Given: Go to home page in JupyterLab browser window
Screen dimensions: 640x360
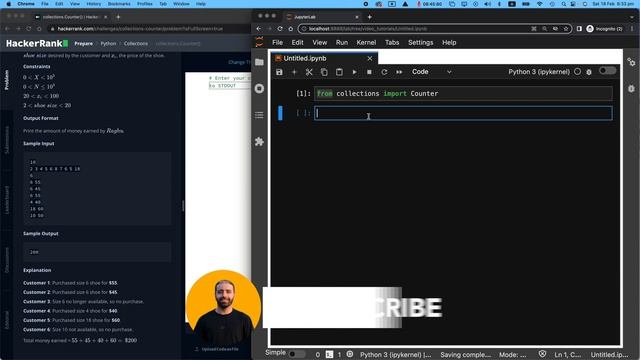Looking at the screenshot, I should [291, 29].
